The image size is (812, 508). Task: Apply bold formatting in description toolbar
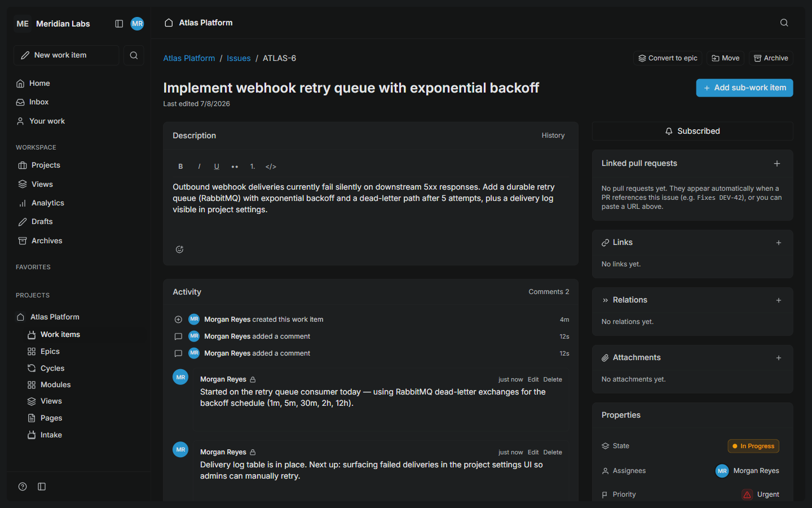click(x=180, y=167)
